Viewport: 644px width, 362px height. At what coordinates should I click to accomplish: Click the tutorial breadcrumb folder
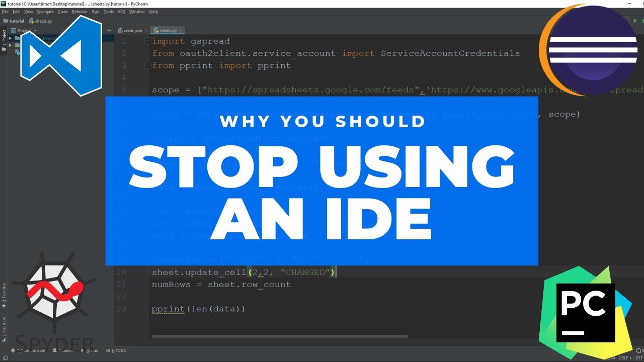tap(14, 21)
